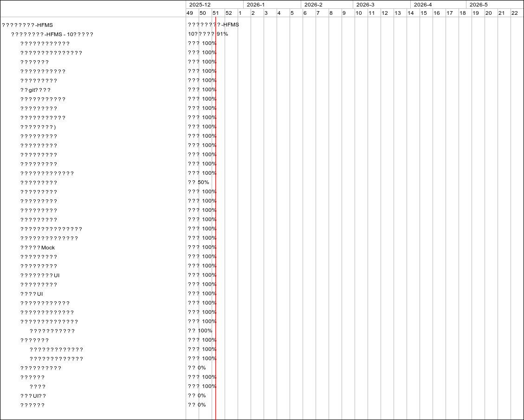
Task: Click the HFMS project label in the Gantt area
Action: [x=213, y=25]
